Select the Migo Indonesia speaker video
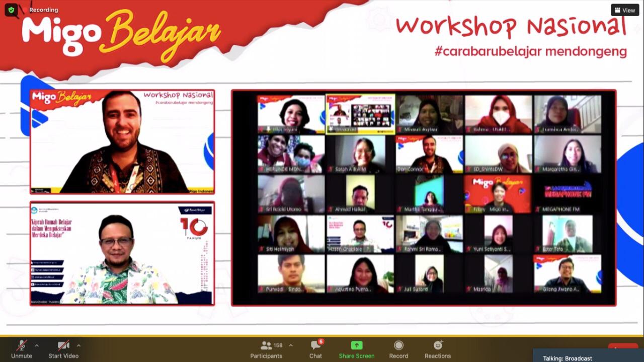The width and height of the screenshot is (644, 362). (122, 142)
